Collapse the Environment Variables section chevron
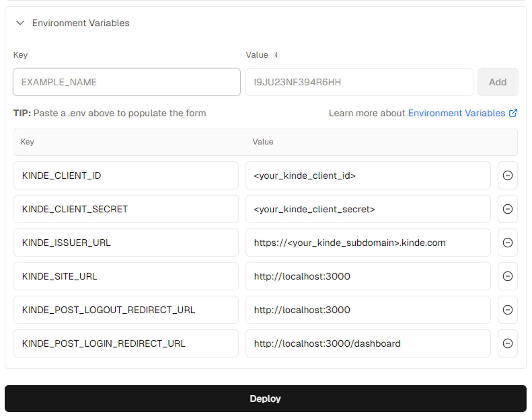The image size is (532, 420). tap(20, 23)
